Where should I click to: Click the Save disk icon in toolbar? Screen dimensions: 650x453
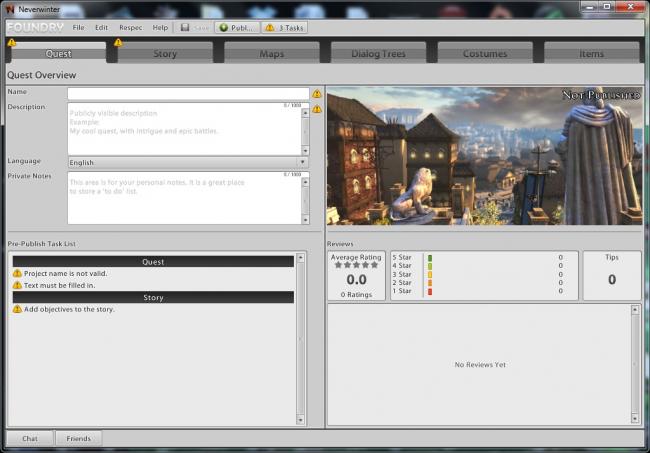point(185,27)
